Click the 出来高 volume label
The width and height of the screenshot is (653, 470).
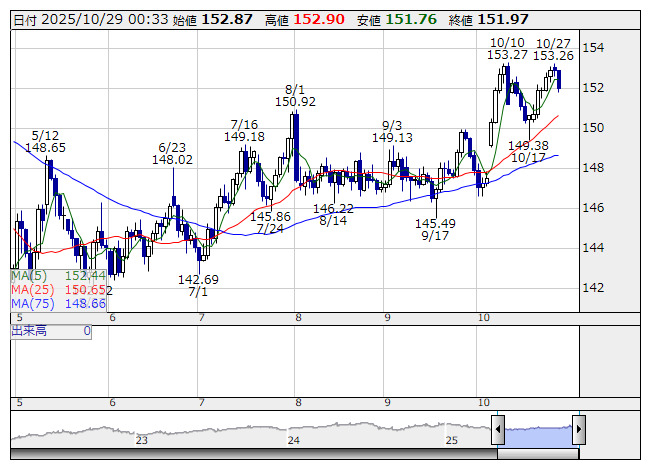tap(29, 331)
